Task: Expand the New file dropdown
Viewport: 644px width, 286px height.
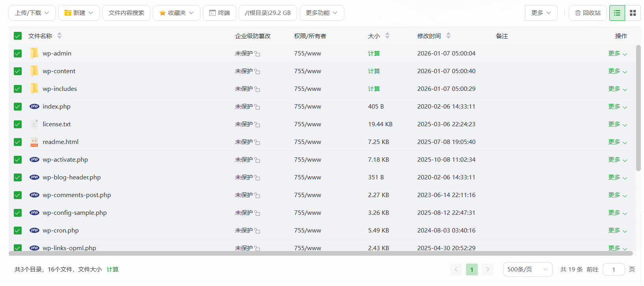Action: (79, 13)
